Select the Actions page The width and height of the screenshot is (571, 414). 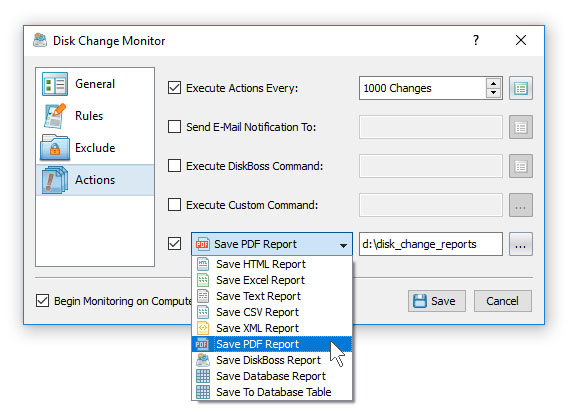[95, 180]
